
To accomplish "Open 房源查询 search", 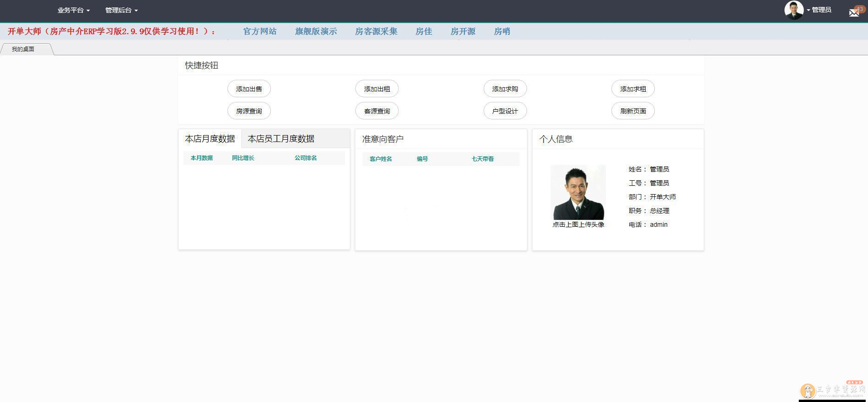I will coord(249,111).
